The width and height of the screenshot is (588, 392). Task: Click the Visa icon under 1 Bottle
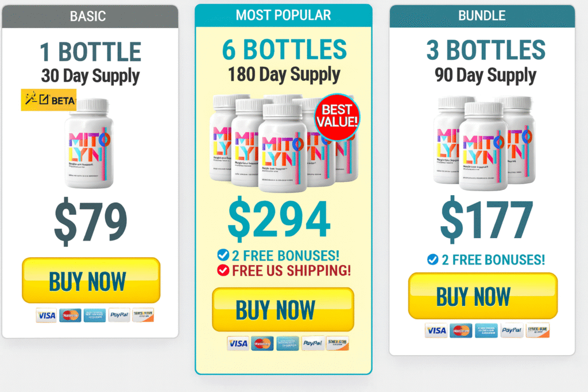pos(47,315)
